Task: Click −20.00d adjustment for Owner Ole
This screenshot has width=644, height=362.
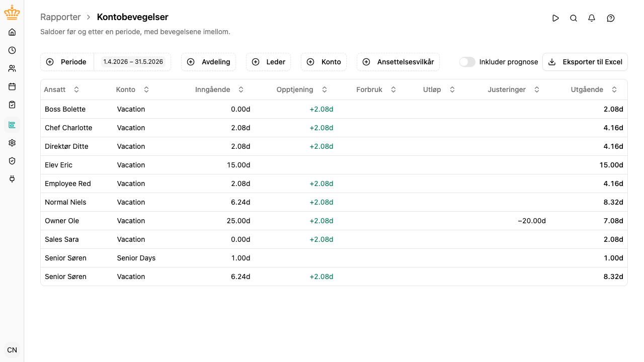Action: tap(532, 221)
